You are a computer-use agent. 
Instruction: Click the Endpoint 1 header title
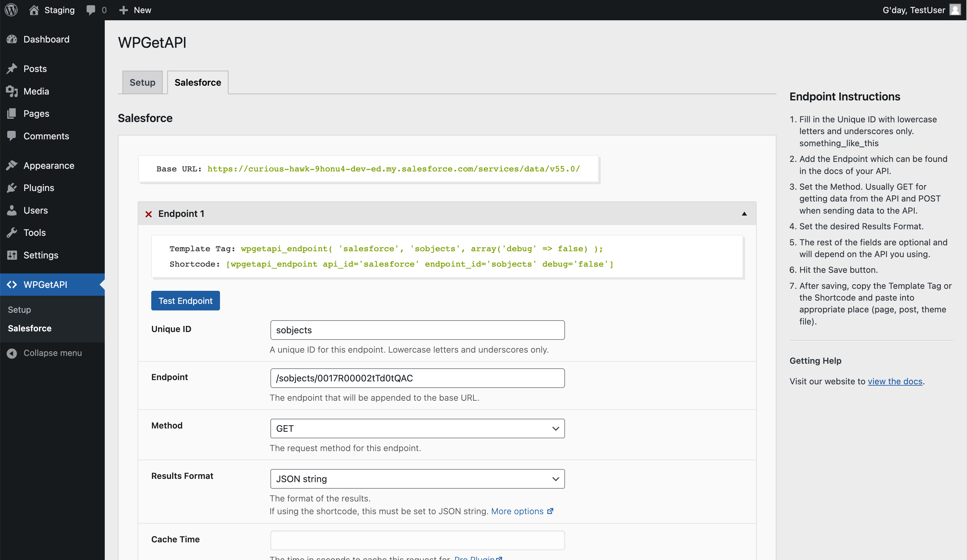(181, 214)
